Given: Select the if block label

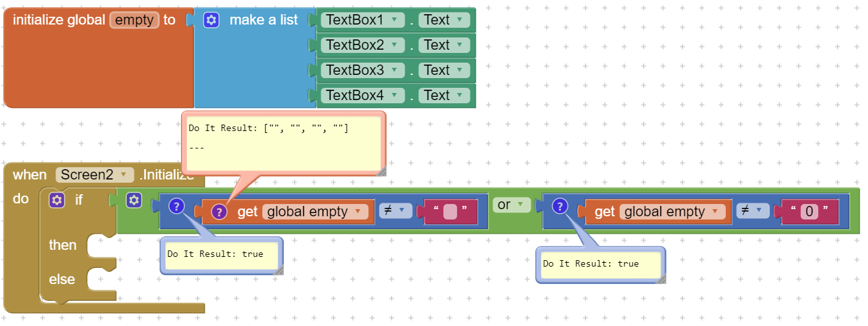Looking at the screenshot, I should [x=79, y=200].
